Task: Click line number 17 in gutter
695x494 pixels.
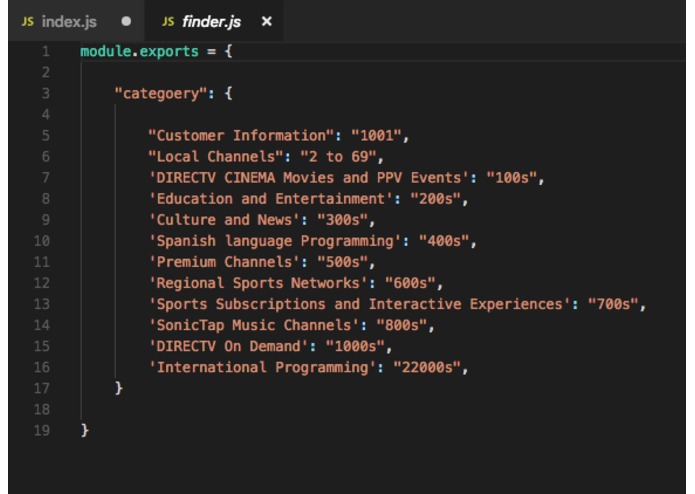Action: (x=42, y=389)
